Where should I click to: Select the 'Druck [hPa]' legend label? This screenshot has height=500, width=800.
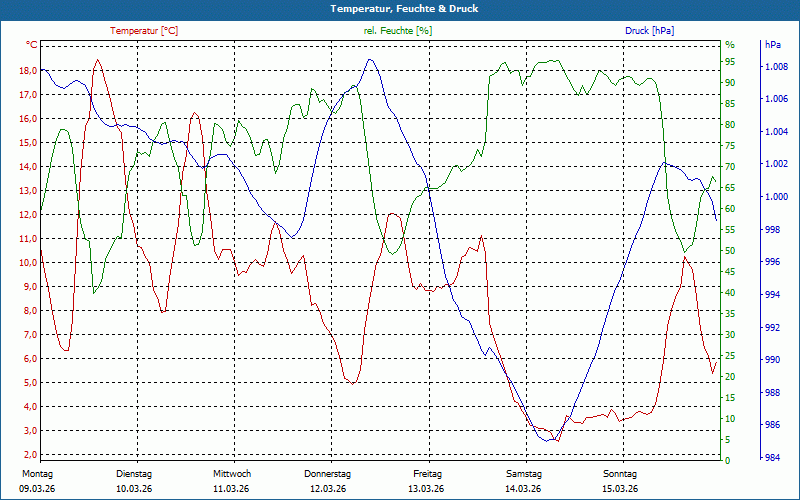click(x=649, y=31)
